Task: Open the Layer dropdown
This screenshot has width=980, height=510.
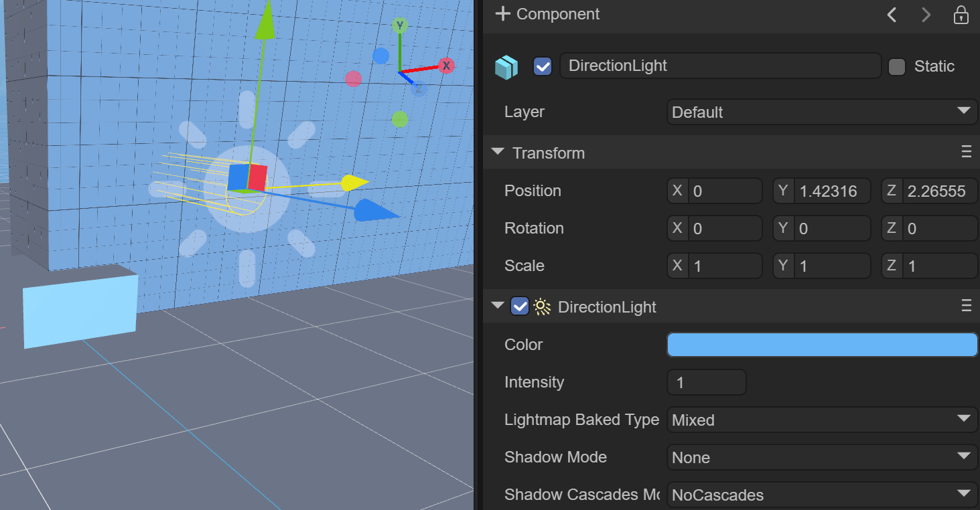Action: pyautogui.click(x=822, y=112)
